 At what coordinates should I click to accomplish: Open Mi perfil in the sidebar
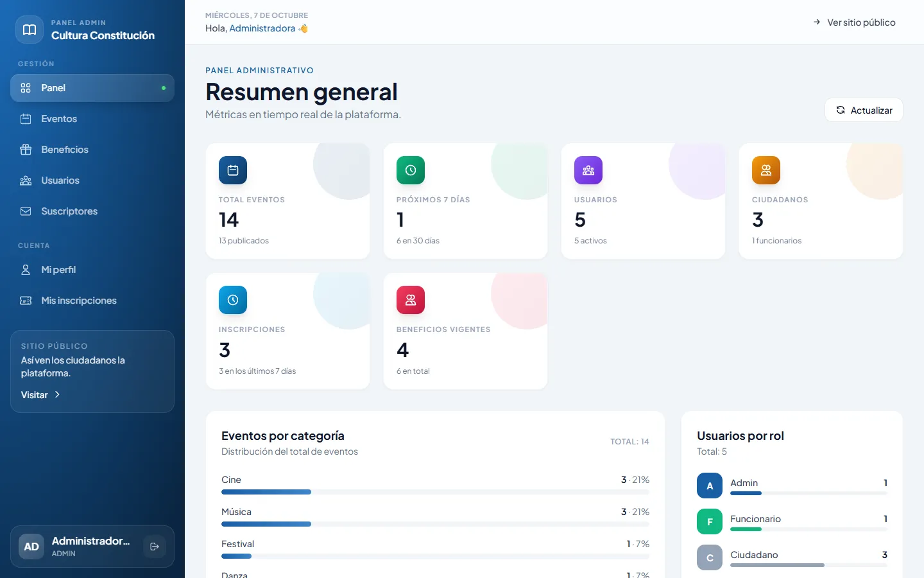(92, 270)
